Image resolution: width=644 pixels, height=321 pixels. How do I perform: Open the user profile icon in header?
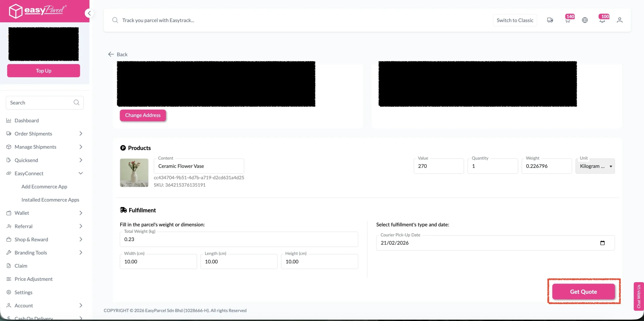tap(619, 20)
